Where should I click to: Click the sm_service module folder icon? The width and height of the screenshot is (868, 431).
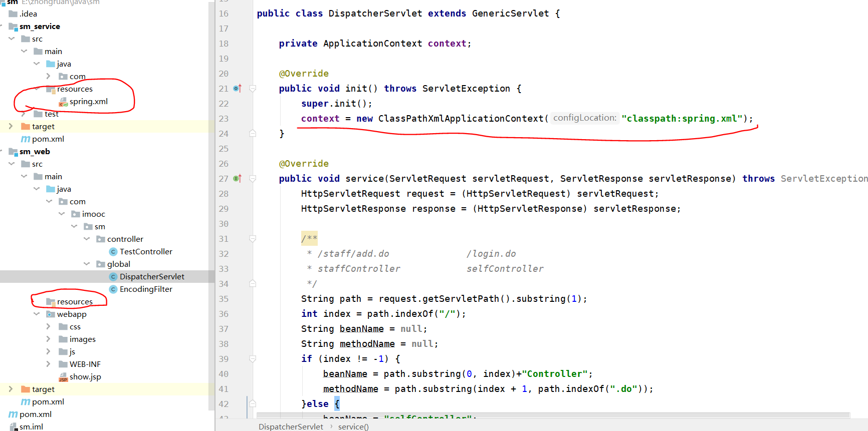[13, 26]
